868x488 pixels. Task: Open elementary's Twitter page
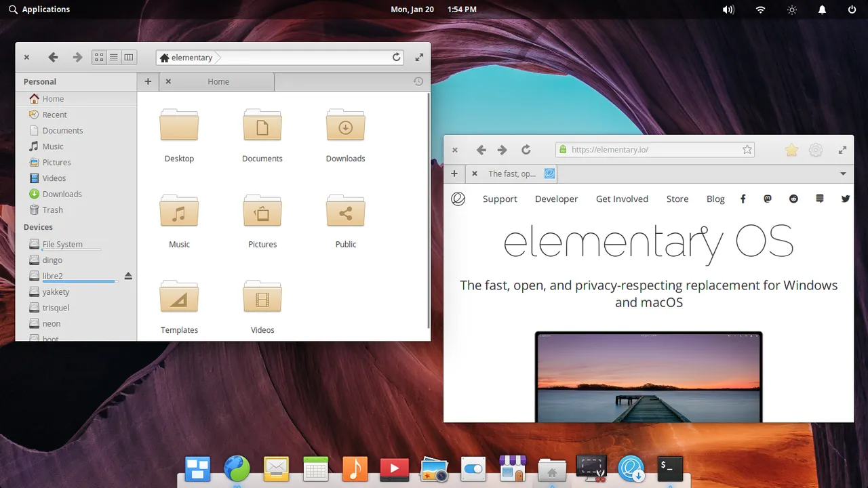[x=846, y=199]
